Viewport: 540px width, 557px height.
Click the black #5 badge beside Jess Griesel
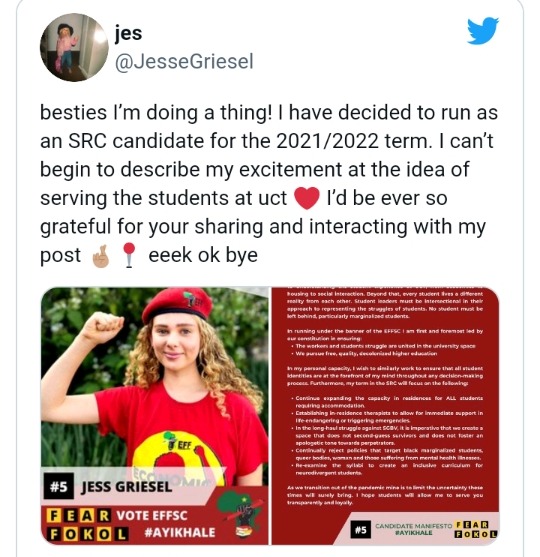tap(59, 486)
